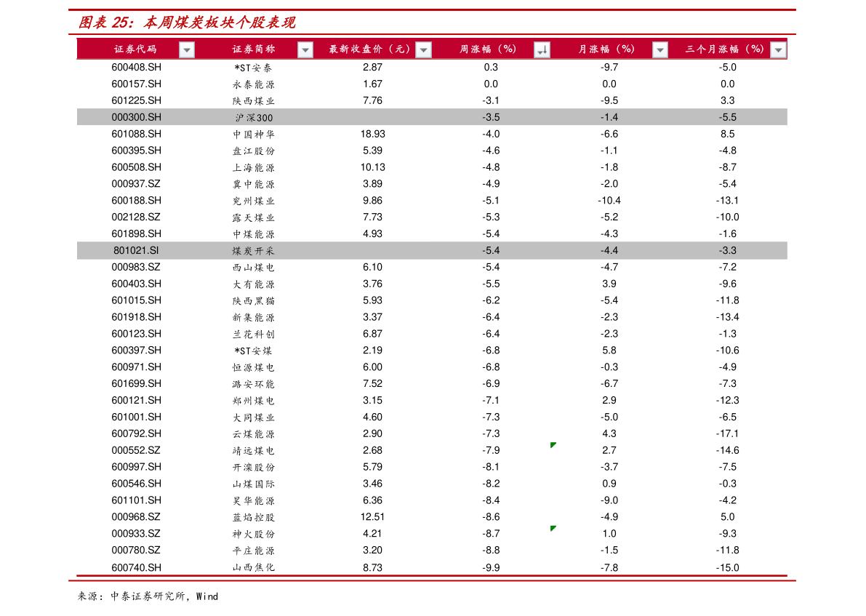This screenshot has width=866, height=616.
Task: Click the 煤炭开采 name cell
Action: [x=254, y=251]
